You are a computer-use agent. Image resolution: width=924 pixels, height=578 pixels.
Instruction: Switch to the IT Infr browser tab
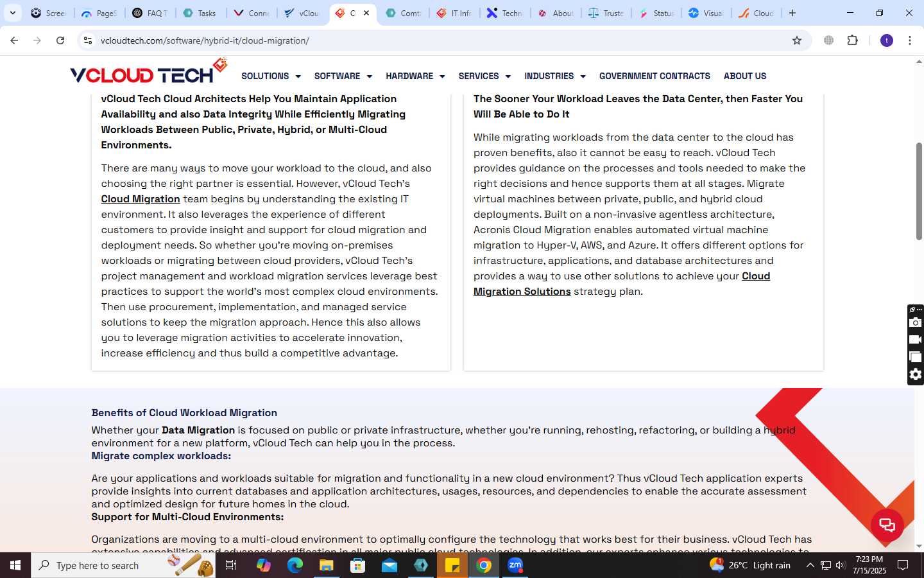click(454, 13)
